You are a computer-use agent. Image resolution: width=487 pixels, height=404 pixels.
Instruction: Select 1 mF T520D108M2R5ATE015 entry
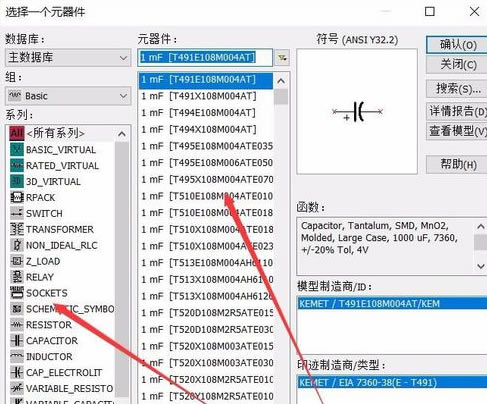pyautogui.click(x=206, y=313)
